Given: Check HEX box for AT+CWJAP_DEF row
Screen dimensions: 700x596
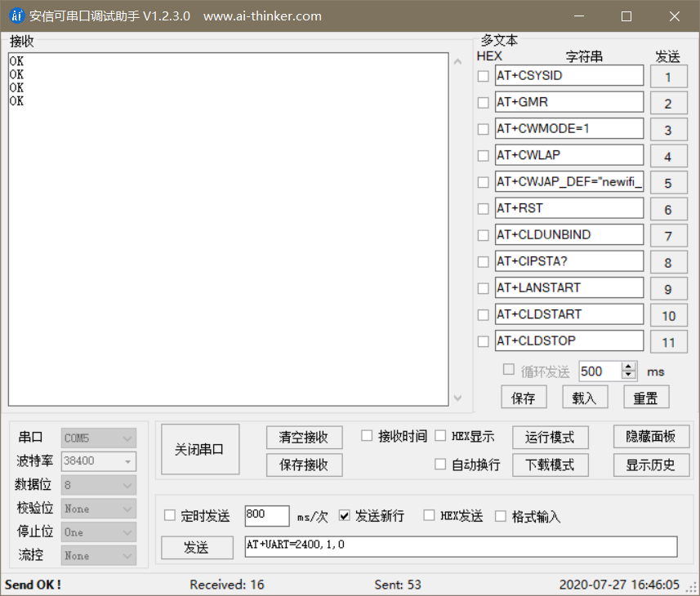Looking at the screenshot, I should (483, 182).
